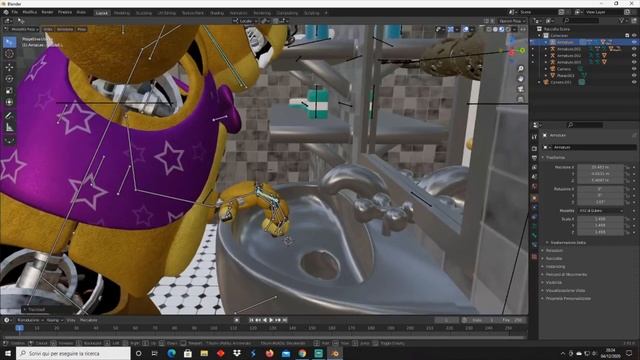Viewport: 640px width, 360px height.
Task: Open the Posa menu in viewport header
Action: click(x=82, y=29)
